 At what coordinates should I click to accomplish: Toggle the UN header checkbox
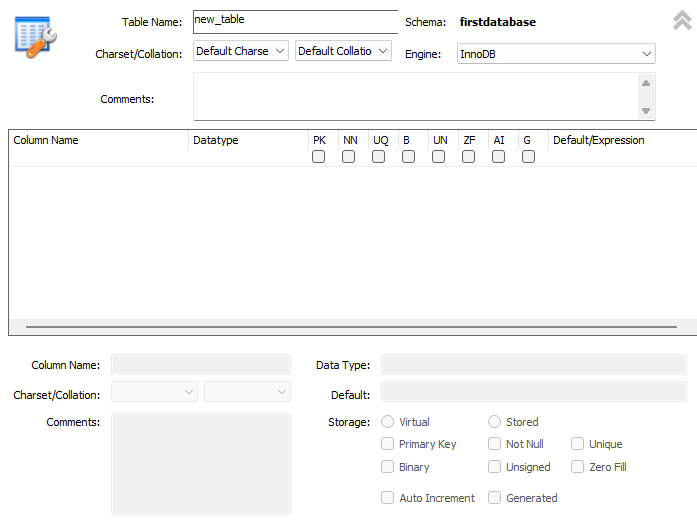[x=438, y=157]
